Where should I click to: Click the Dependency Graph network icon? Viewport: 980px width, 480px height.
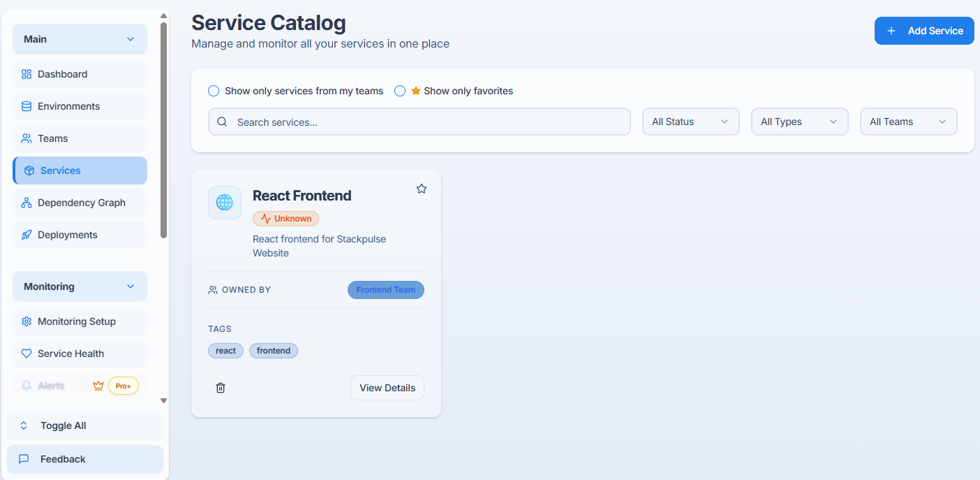point(27,203)
